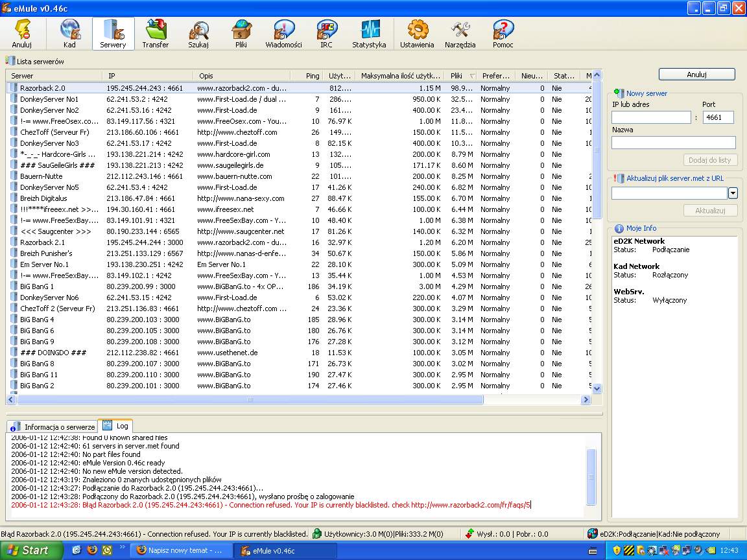Open the IRC chat page
The height and width of the screenshot is (560, 747).
[326, 33]
